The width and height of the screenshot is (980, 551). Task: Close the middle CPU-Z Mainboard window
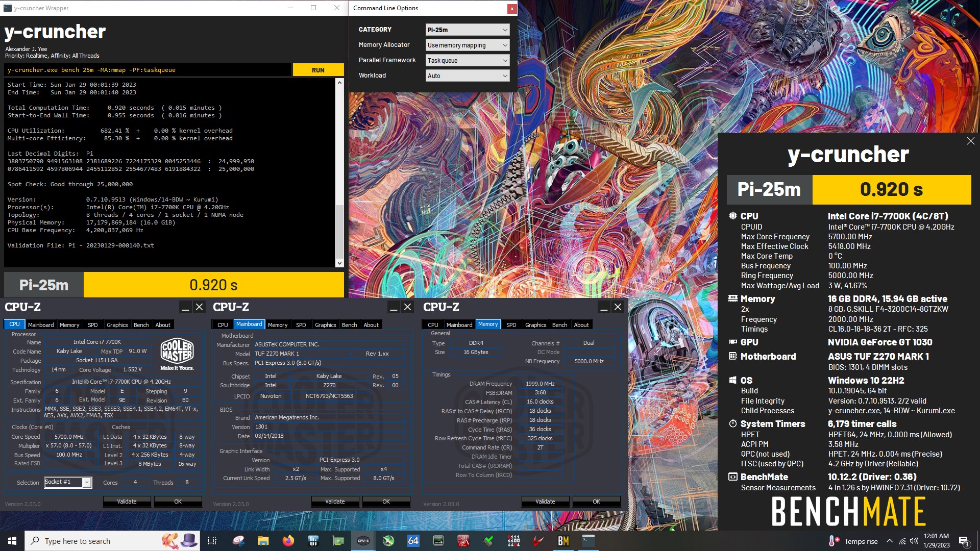click(x=407, y=307)
